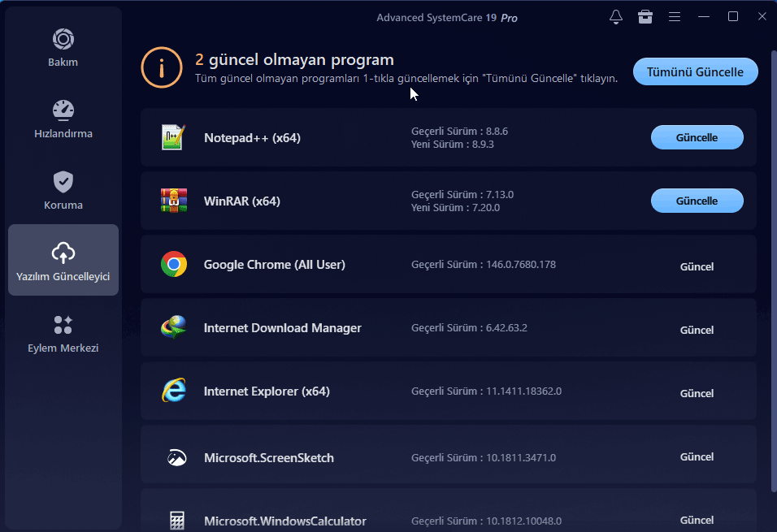Click the Microsoft.ScreenSketch icon
Image resolution: width=777 pixels, height=532 pixels.
(177, 457)
